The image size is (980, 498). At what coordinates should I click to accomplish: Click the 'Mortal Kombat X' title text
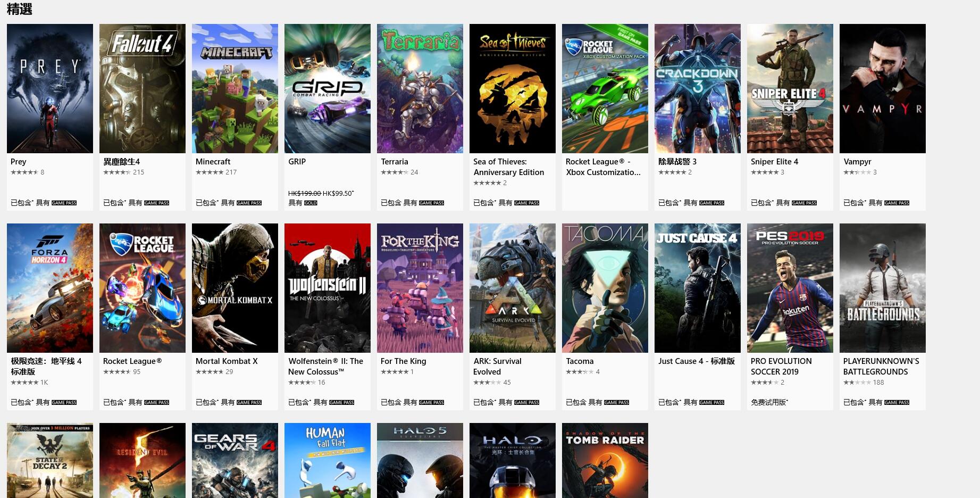click(227, 361)
